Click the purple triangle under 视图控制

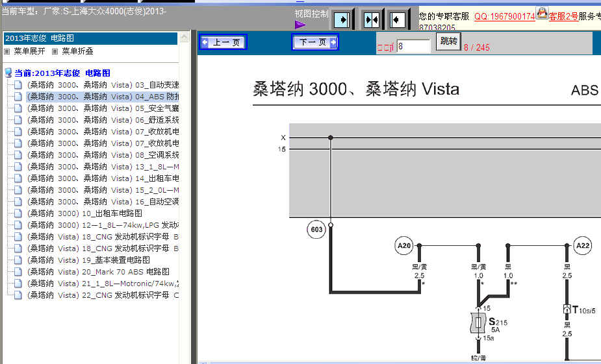pos(300,25)
